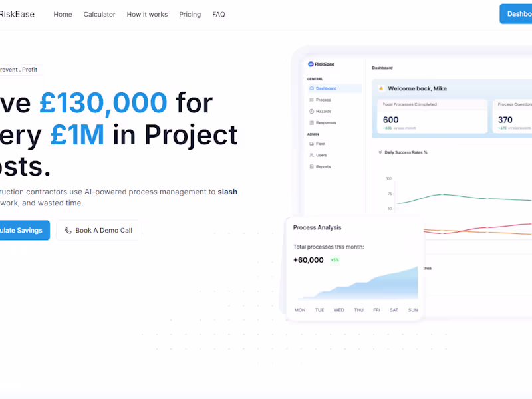The height and width of the screenshot is (399, 532).
Task: Click the Book A Demo Call button
Action: (x=98, y=230)
